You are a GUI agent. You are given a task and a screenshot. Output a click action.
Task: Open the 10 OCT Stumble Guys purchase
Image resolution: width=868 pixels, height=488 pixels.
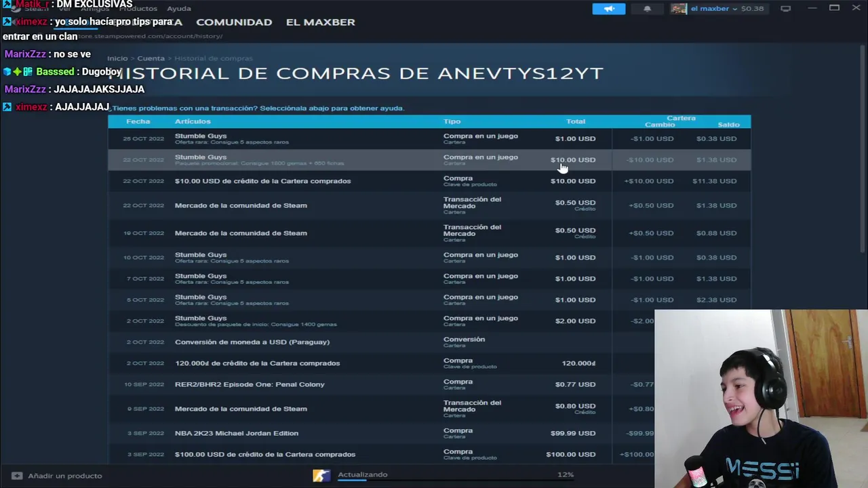point(429,258)
